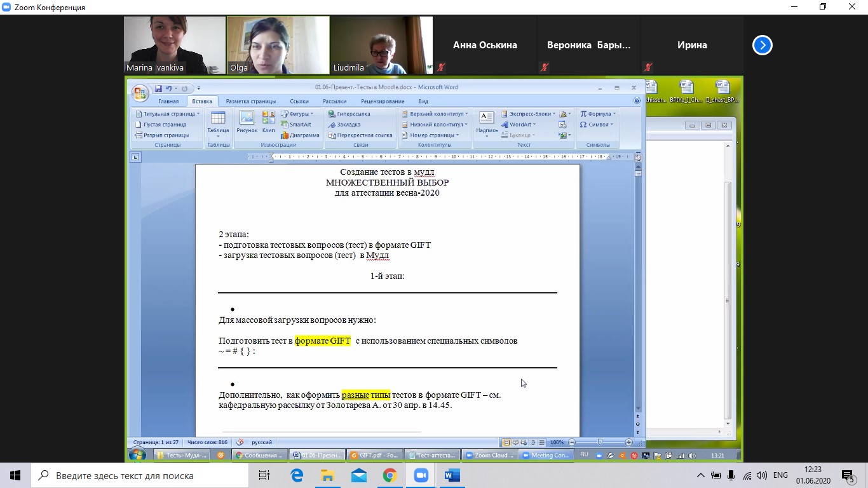Image resolution: width=868 pixels, height=488 pixels.
Task: Insert blank page with Пустая страница
Action: pyautogui.click(x=161, y=125)
